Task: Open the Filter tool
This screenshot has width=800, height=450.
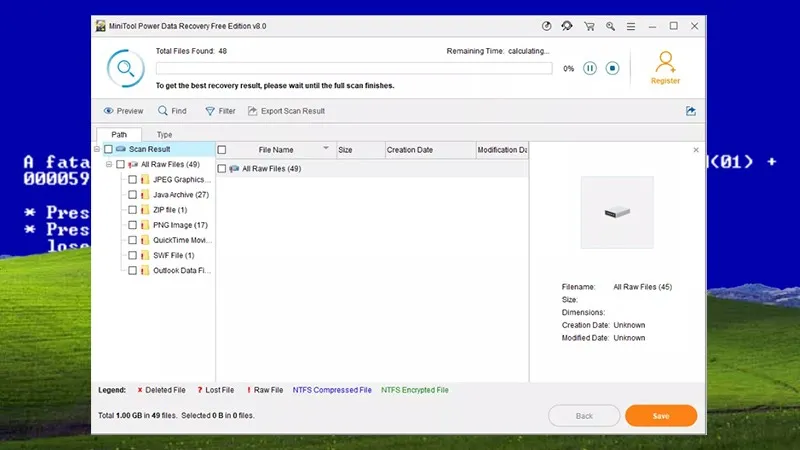Action: [x=220, y=111]
